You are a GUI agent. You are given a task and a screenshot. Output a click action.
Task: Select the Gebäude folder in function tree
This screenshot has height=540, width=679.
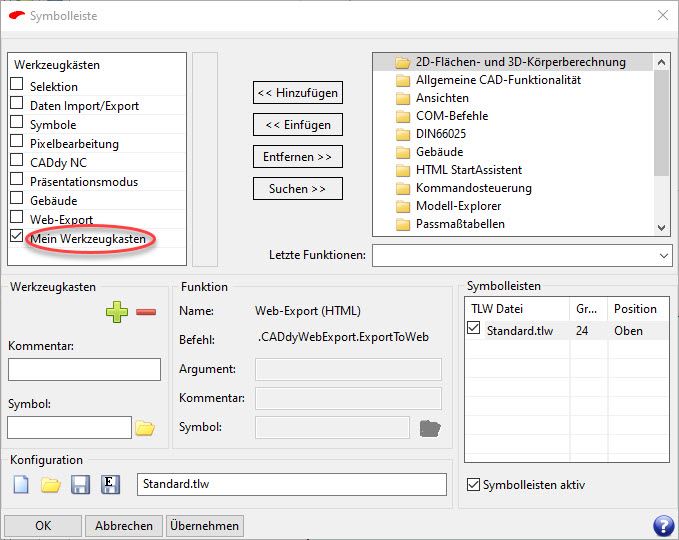point(429,152)
